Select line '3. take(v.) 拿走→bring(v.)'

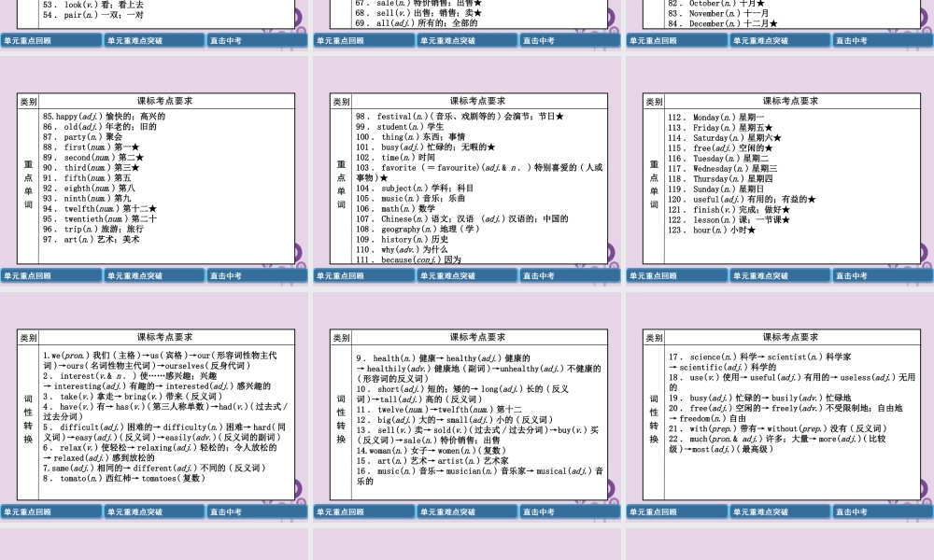pos(133,397)
